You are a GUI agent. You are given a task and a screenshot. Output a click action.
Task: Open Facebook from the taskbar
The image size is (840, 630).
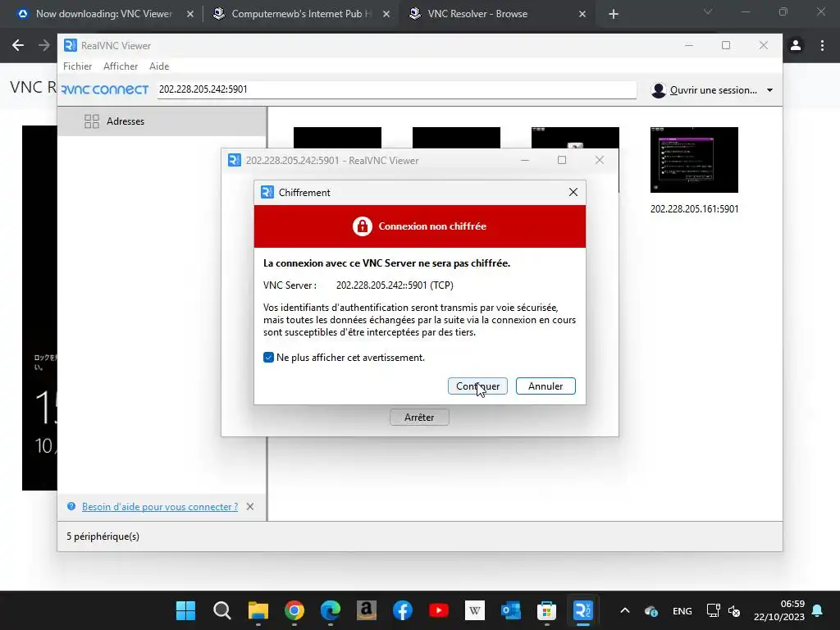402,610
